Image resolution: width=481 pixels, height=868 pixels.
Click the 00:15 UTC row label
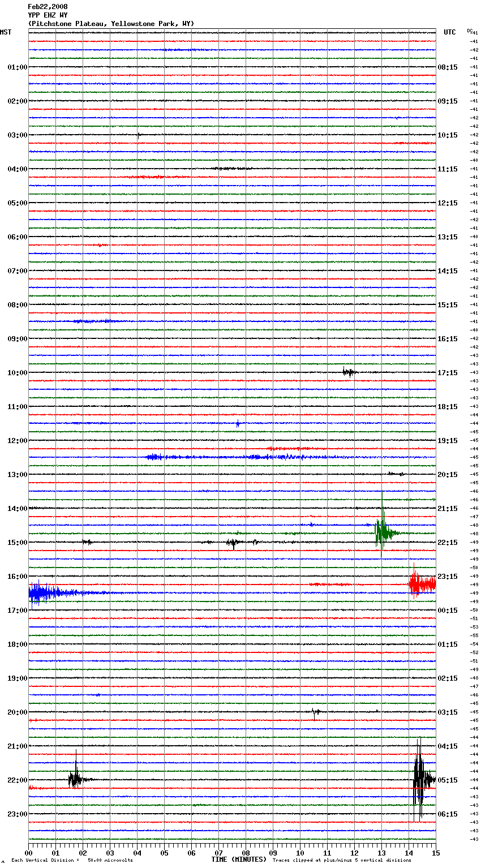pos(448,611)
